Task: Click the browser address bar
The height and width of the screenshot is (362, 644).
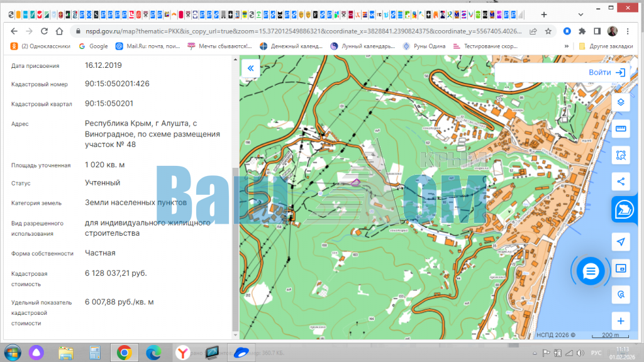Action: click(x=302, y=31)
